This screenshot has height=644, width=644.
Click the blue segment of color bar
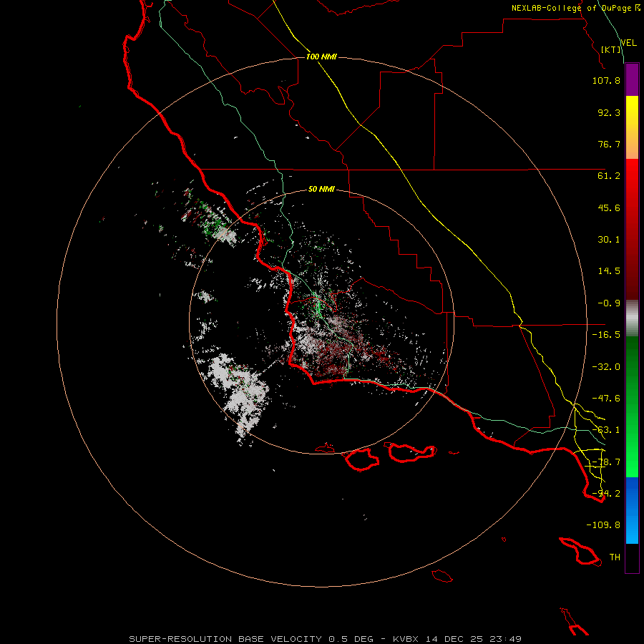pyautogui.click(x=632, y=510)
